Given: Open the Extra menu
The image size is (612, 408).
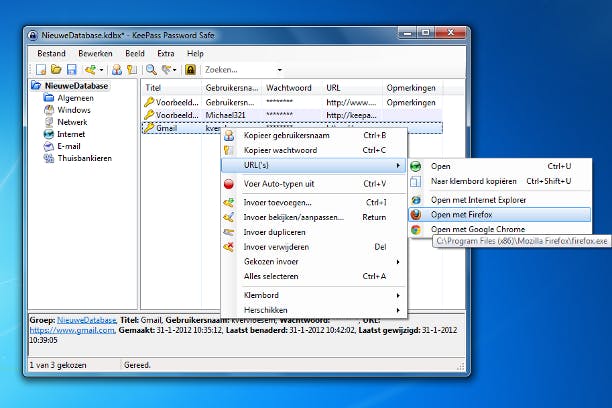Looking at the screenshot, I should pyautogui.click(x=165, y=53).
